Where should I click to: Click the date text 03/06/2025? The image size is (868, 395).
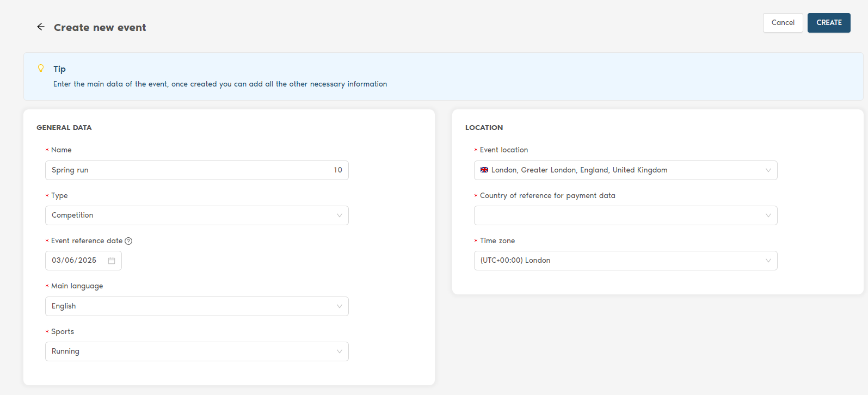click(x=74, y=261)
